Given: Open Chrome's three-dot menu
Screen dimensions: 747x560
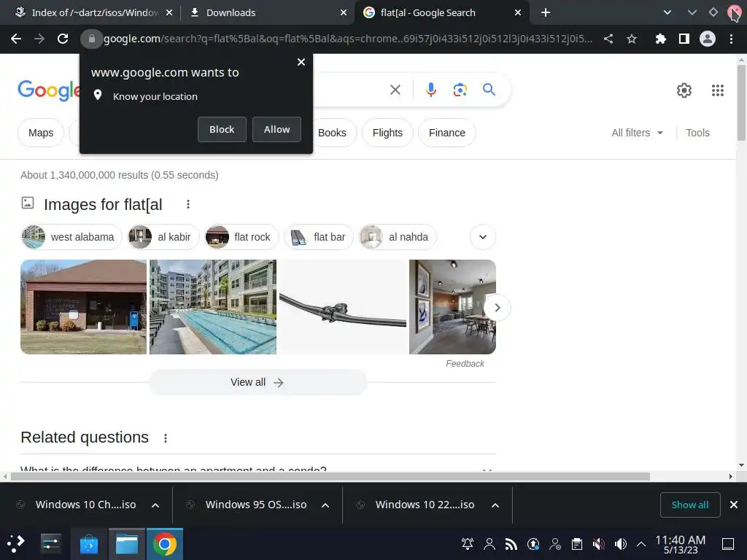Looking at the screenshot, I should [731, 39].
